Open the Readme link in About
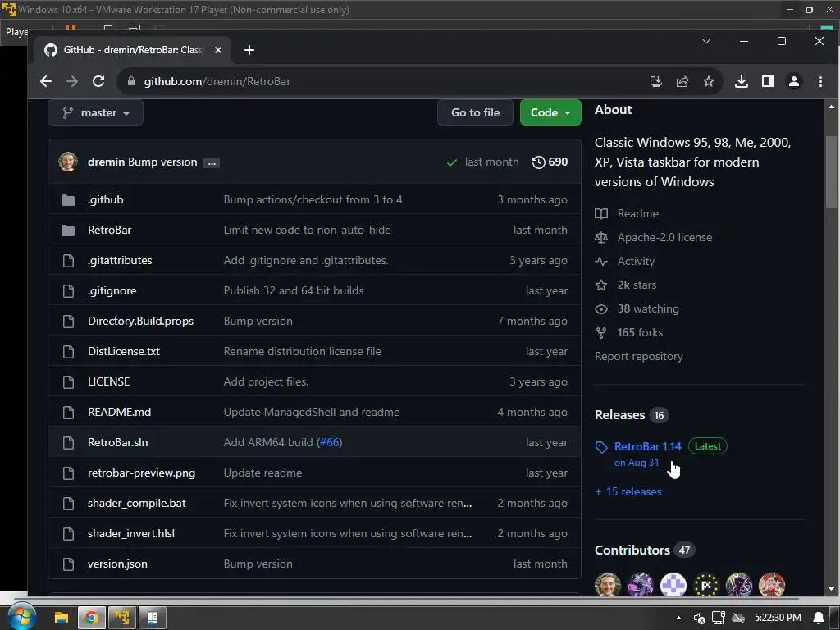 627,213
